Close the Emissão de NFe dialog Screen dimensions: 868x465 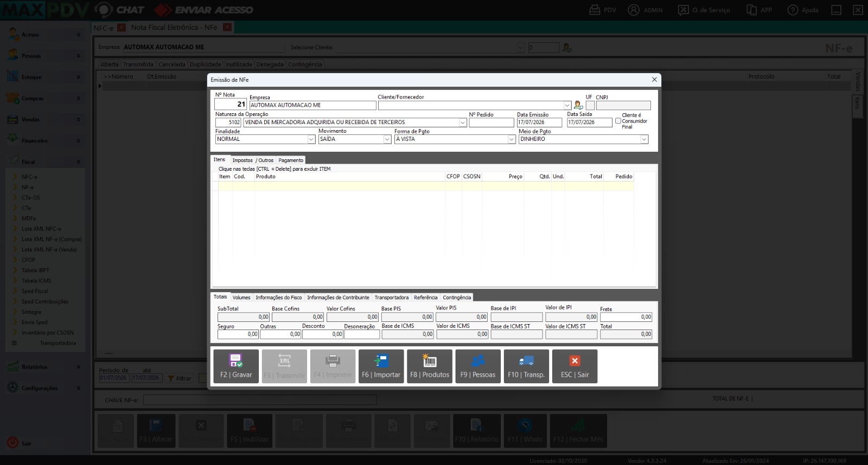[x=654, y=80]
